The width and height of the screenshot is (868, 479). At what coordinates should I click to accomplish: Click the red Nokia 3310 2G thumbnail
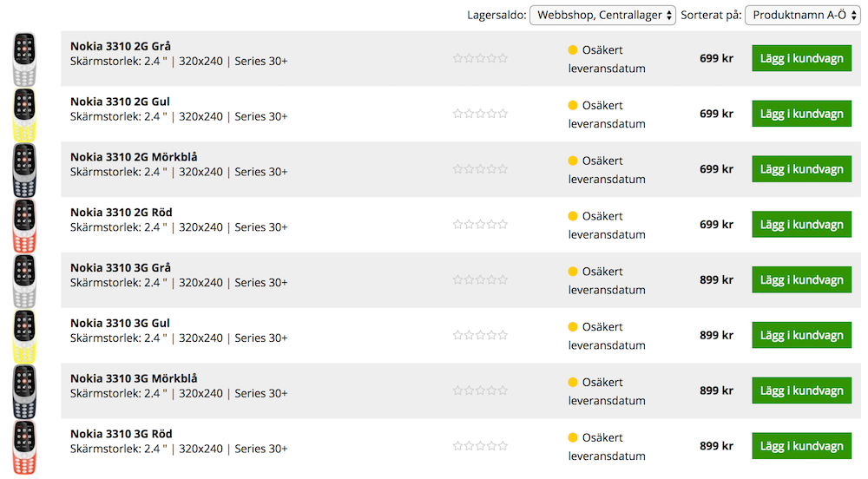[24, 225]
